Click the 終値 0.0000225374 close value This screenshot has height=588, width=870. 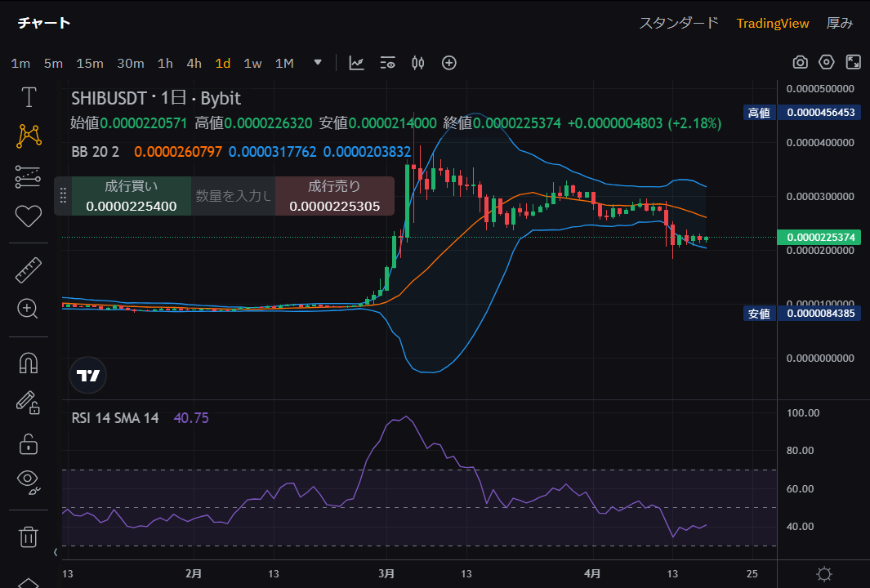pos(502,123)
